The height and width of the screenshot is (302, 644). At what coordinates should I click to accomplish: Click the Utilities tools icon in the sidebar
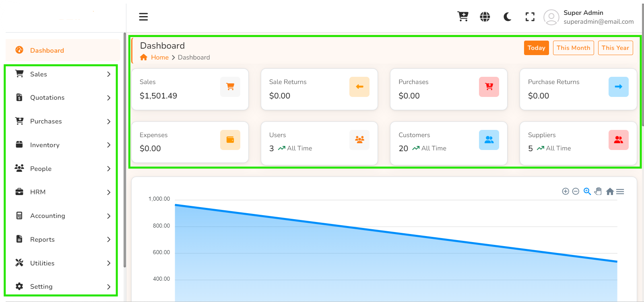[19, 263]
